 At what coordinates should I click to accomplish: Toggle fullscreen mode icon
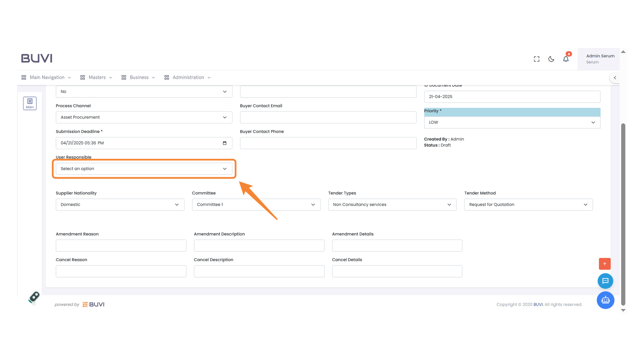537,59
